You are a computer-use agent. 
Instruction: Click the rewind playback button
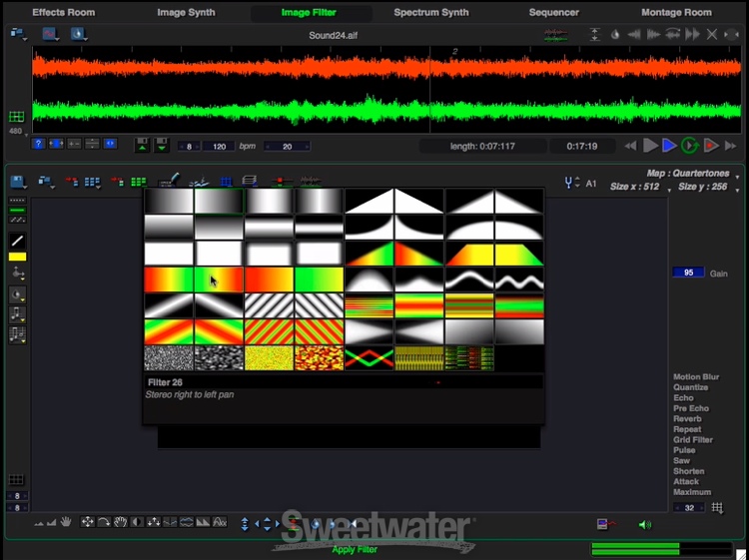[630, 146]
